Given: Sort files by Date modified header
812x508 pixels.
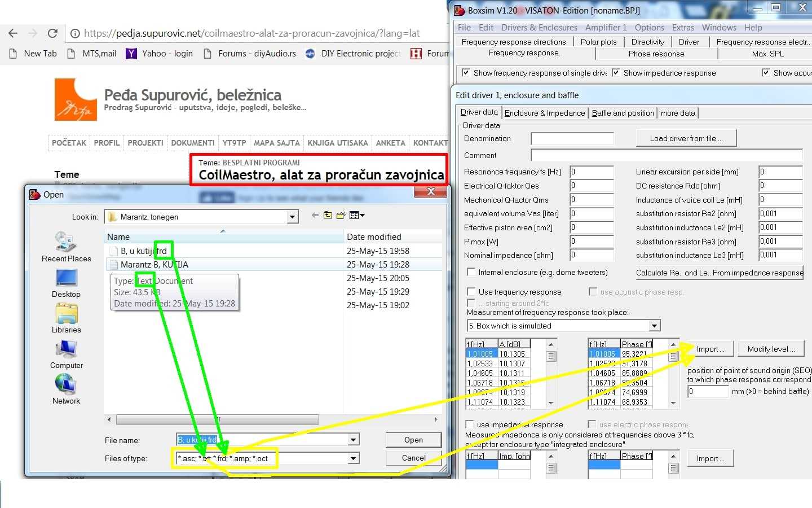Looking at the screenshot, I should click(393, 237).
